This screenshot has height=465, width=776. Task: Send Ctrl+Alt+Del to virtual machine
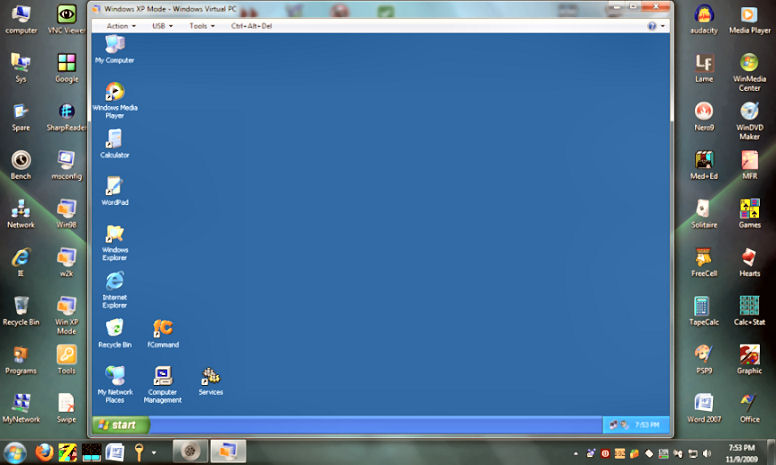pos(251,26)
